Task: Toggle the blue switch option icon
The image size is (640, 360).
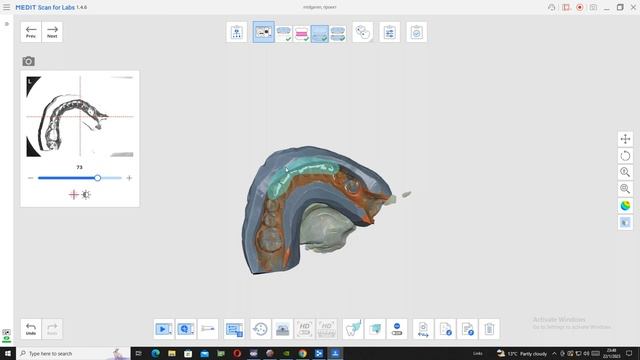Action: pyautogui.click(x=397, y=329)
